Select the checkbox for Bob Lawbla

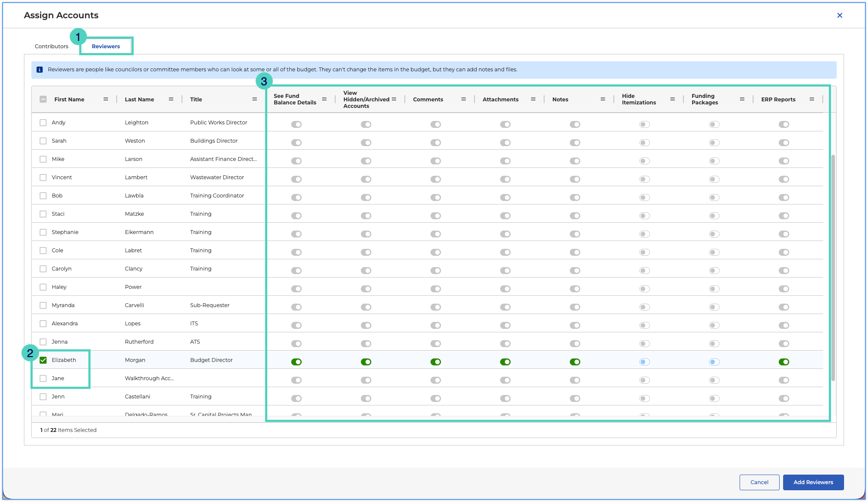coord(43,196)
